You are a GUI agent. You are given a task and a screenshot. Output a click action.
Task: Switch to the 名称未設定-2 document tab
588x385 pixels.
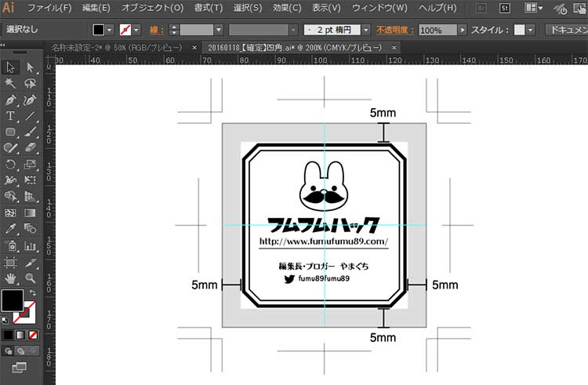(118, 47)
